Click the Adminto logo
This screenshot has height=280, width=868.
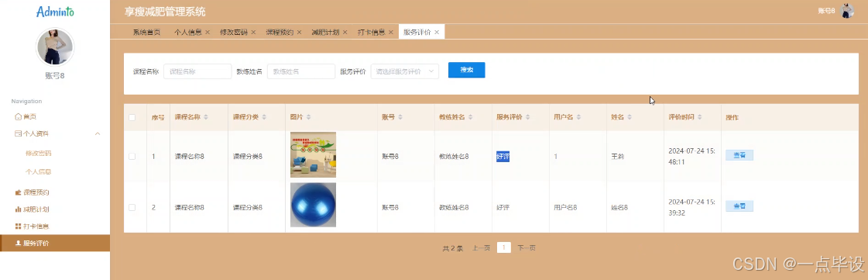pos(55,12)
